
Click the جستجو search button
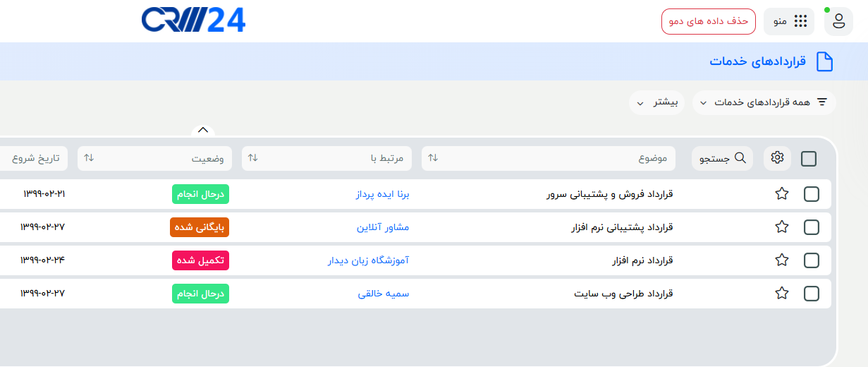pyautogui.click(x=722, y=158)
